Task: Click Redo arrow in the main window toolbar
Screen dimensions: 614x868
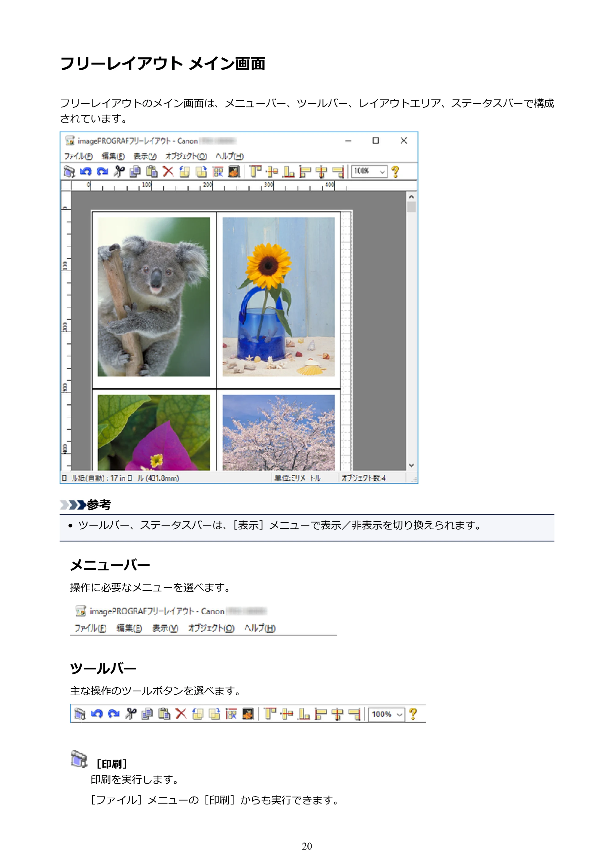Action: 102,172
